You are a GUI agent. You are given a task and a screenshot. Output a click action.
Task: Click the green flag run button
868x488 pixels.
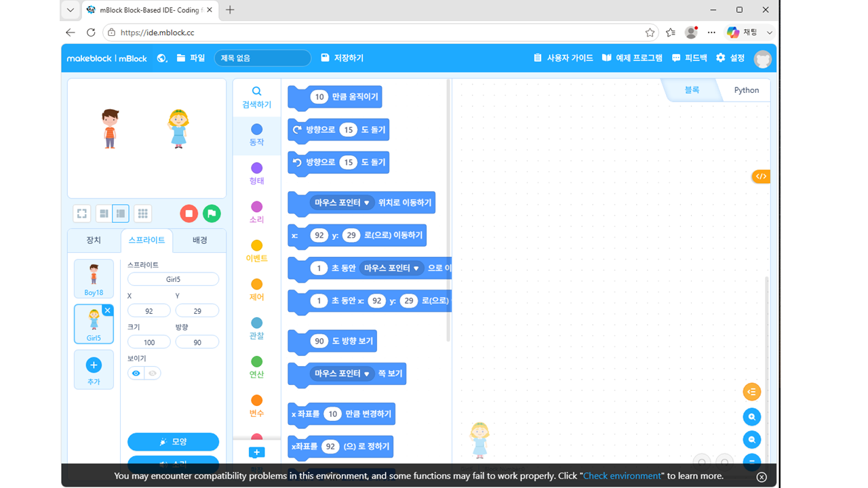(212, 213)
